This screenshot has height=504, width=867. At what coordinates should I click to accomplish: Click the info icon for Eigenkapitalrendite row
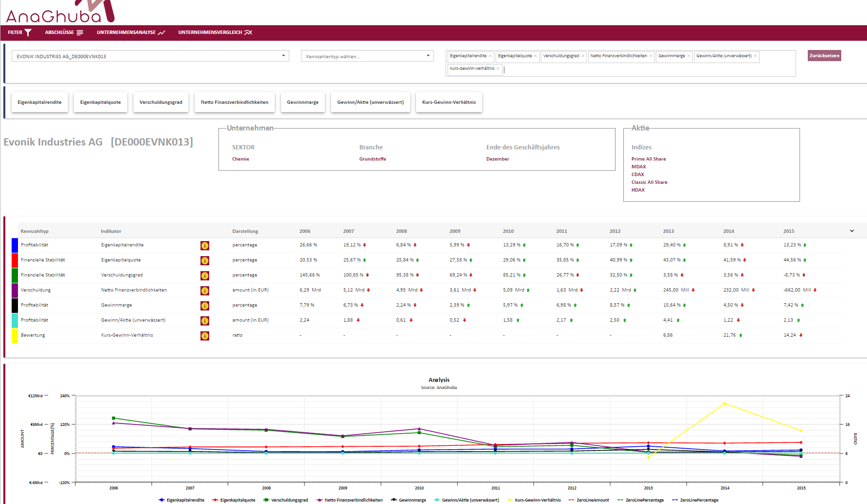[205, 245]
